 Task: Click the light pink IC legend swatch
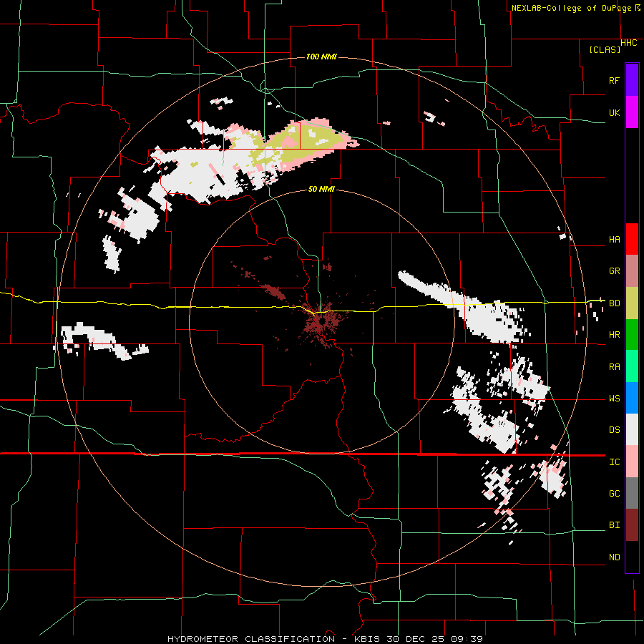point(632,462)
